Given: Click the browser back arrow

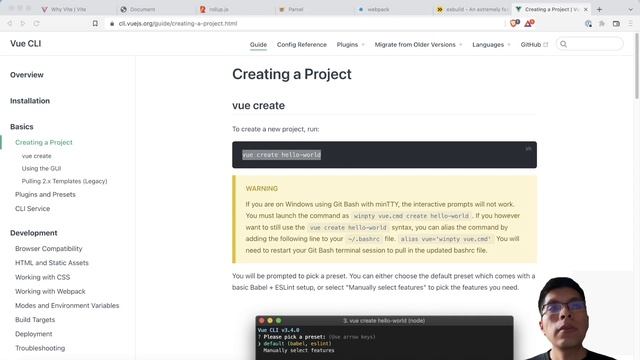Looking at the screenshot, I should point(10,24).
